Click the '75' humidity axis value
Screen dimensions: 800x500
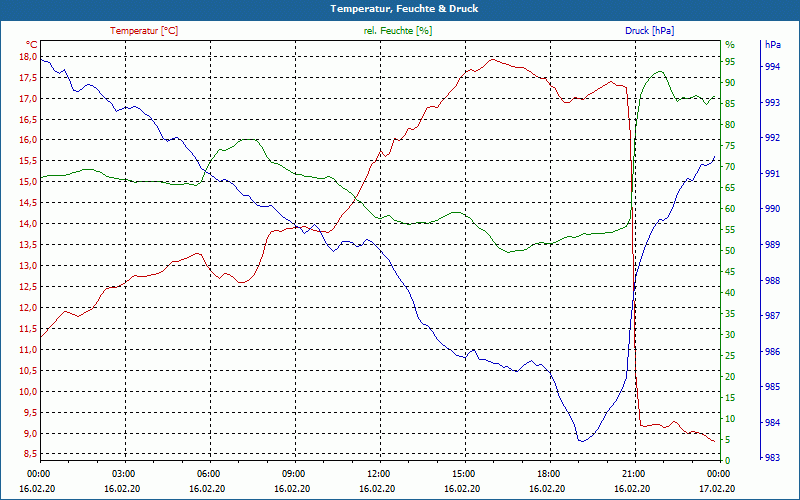730,145
